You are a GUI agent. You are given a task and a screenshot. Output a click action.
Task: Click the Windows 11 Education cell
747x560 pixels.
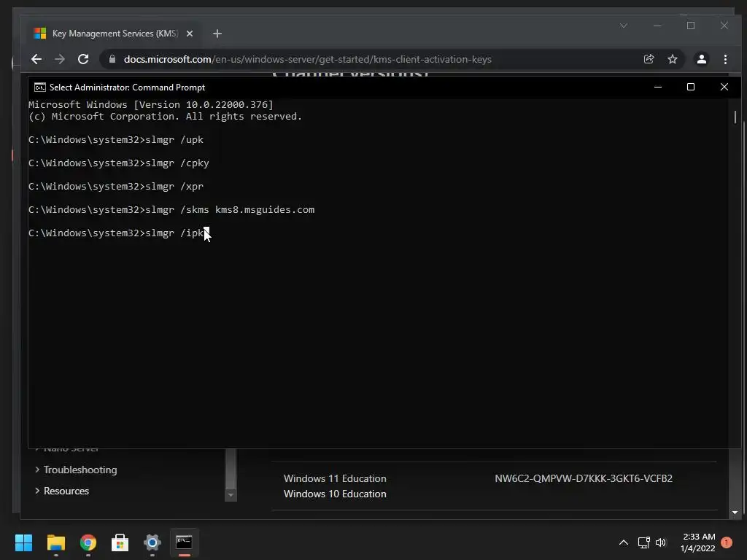click(x=335, y=478)
